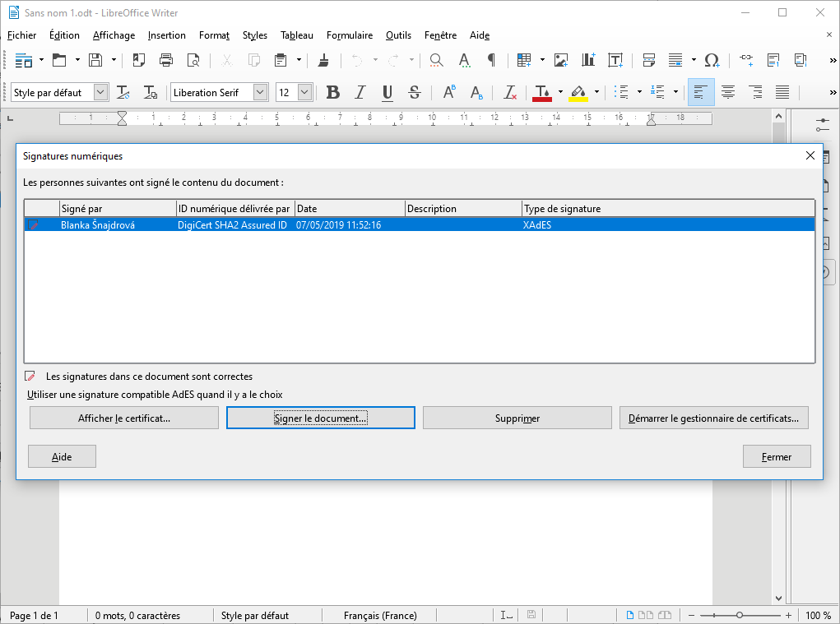
Task: Click the Export as PDF icon
Action: tap(139, 60)
